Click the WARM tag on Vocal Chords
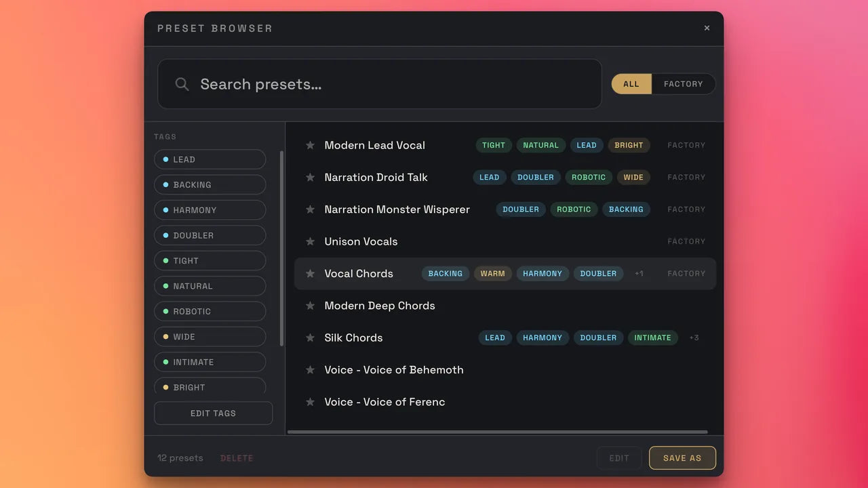The width and height of the screenshot is (868, 488). click(x=492, y=273)
